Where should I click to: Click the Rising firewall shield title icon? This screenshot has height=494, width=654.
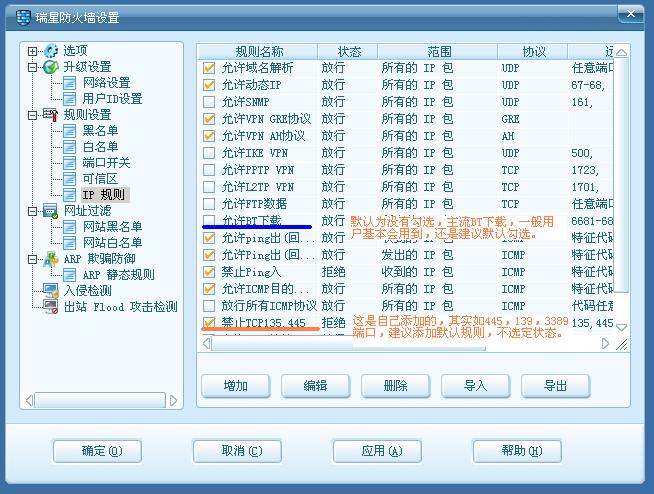click(23, 18)
